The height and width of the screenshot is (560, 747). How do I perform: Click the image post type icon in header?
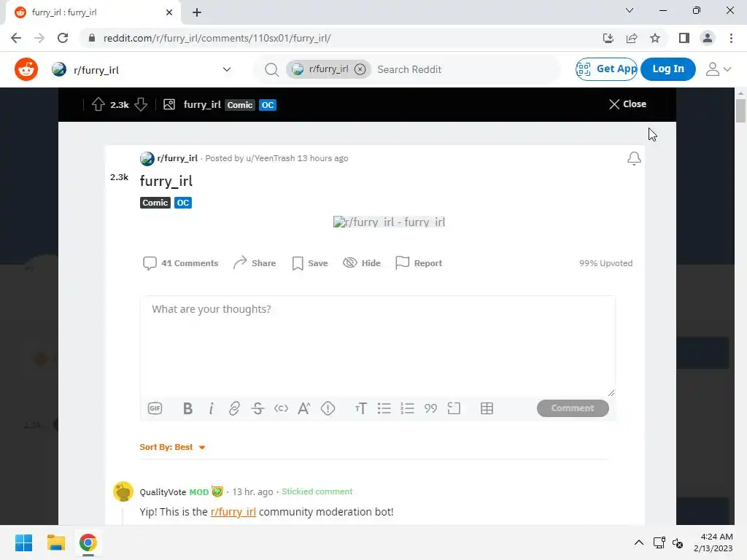tap(169, 104)
